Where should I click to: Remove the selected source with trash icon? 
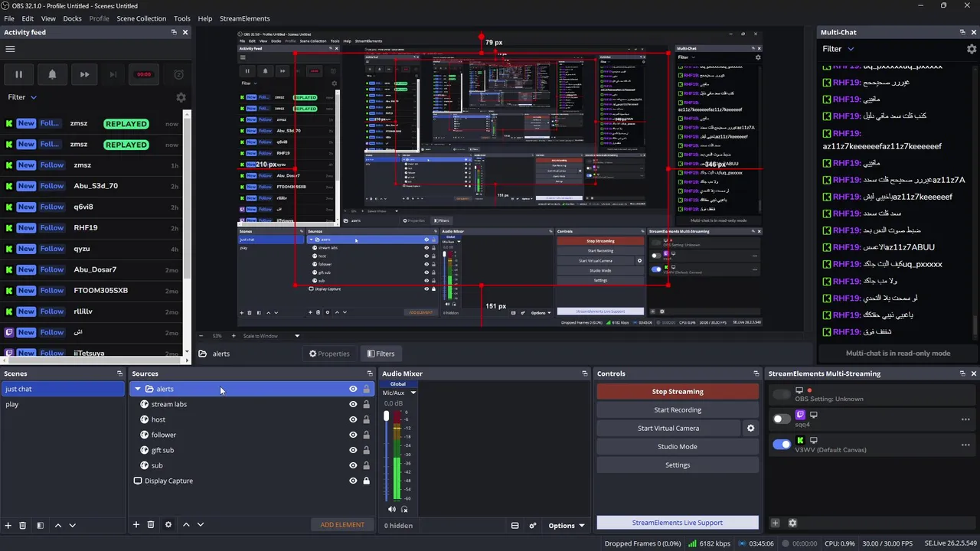pyautogui.click(x=151, y=524)
